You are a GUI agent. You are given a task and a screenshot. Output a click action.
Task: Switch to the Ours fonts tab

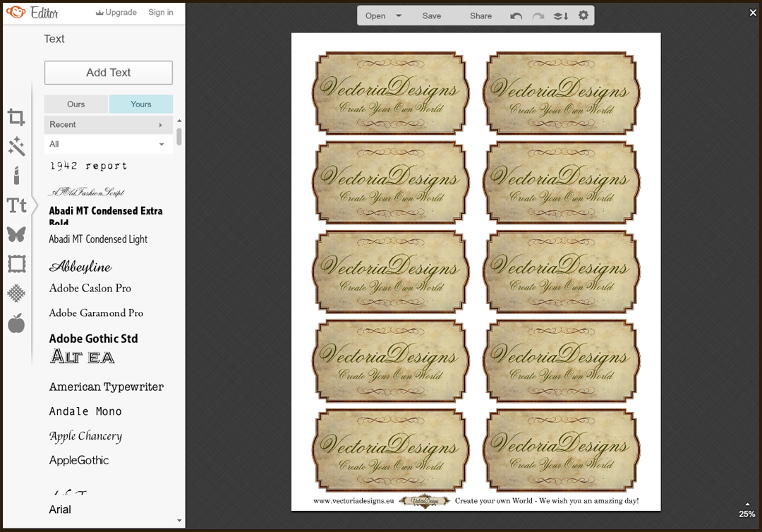click(x=75, y=104)
